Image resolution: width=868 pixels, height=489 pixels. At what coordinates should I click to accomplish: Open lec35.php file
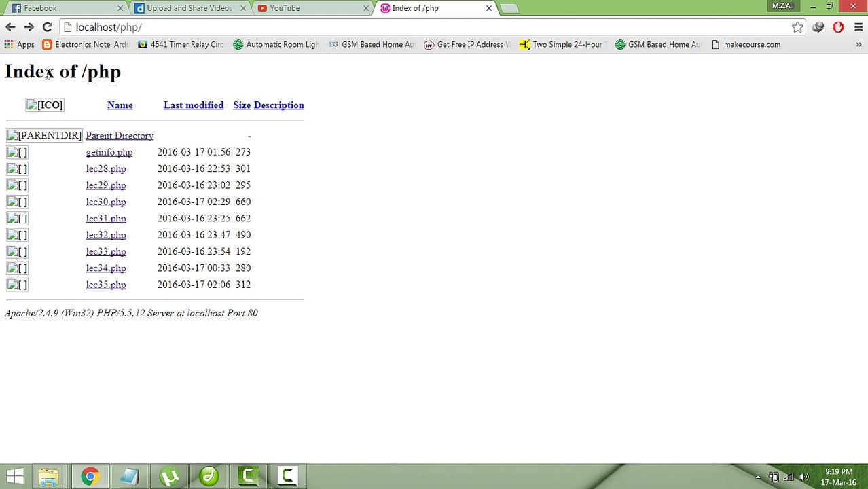[106, 285]
